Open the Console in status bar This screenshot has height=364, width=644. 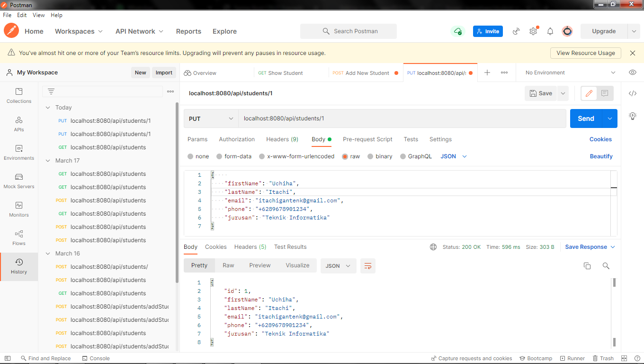point(96,358)
